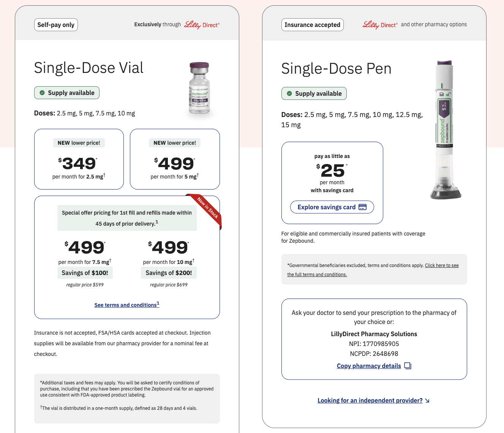Click the checkmark in the vial Supply available badge

(x=41, y=92)
